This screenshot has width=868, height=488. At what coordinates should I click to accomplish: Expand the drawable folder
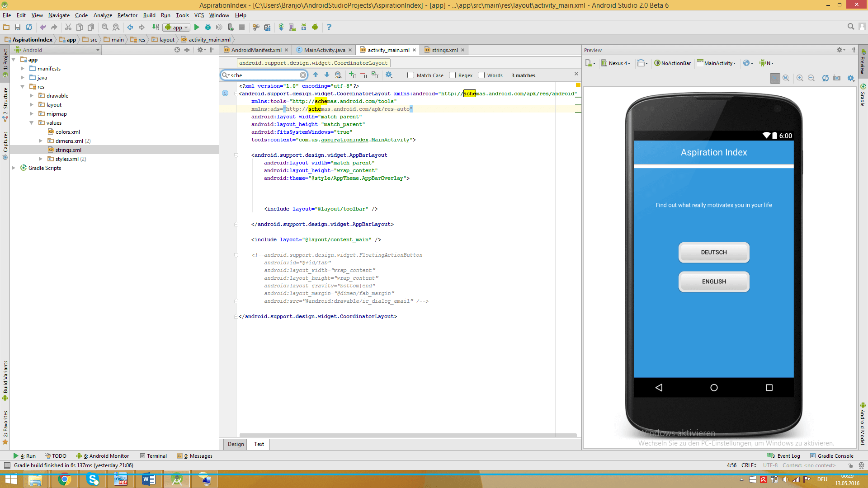click(x=31, y=96)
